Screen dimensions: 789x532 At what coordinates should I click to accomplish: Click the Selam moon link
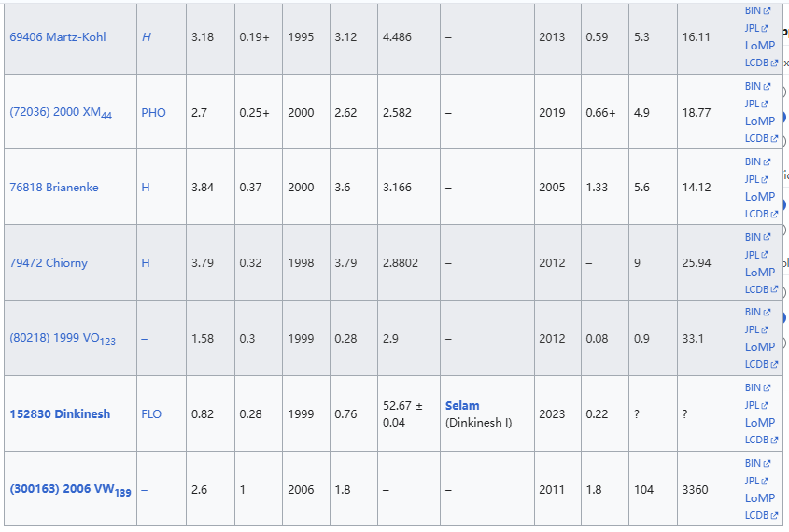point(462,406)
